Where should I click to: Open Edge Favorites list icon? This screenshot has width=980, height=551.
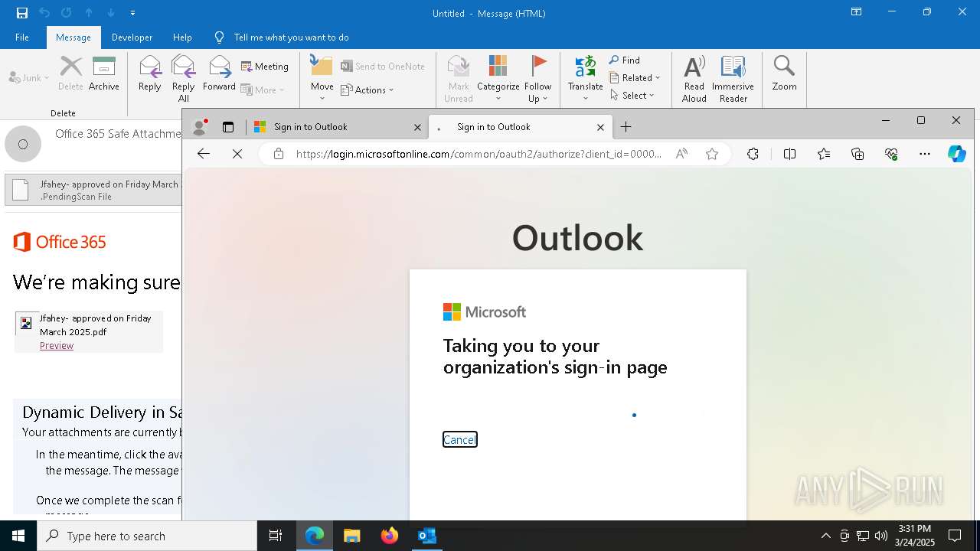pos(824,154)
